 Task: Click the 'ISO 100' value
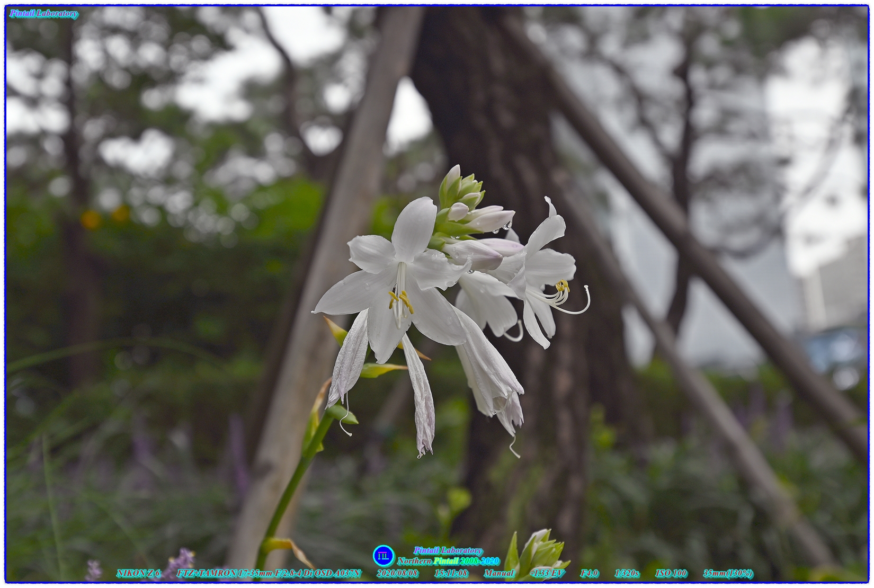click(671, 573)
